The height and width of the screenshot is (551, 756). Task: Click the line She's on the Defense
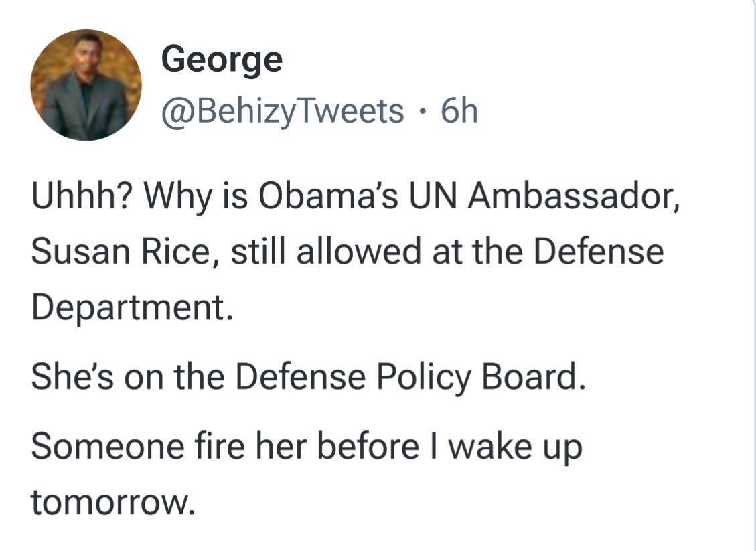[199, 376]
